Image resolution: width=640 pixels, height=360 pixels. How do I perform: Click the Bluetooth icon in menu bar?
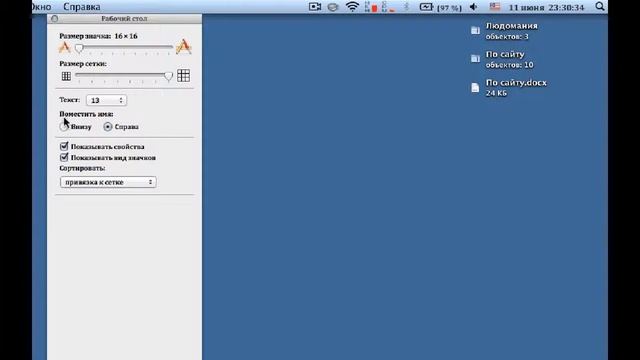click(x=406, y=7)
